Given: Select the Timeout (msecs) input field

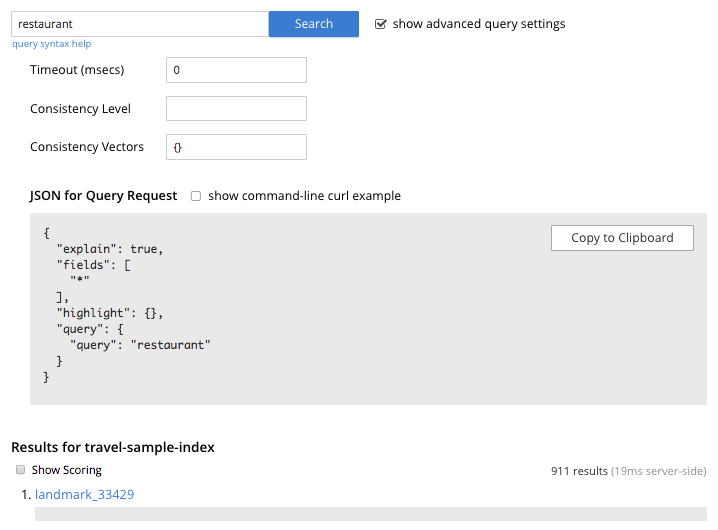Looking at the screenshot, I should point(236,70).
